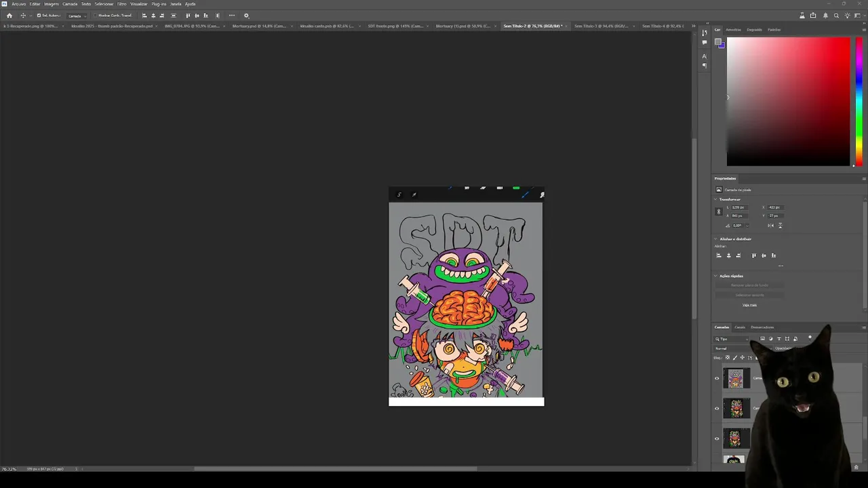Collapse the Alinhar e distribuir section
Screen dimensions: 868x488
715,239
